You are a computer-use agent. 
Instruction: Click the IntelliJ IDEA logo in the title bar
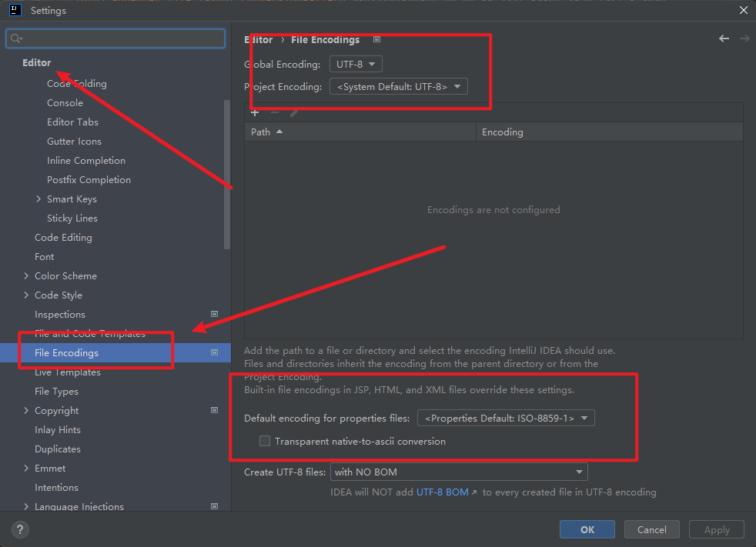click(x=15, y=10)
